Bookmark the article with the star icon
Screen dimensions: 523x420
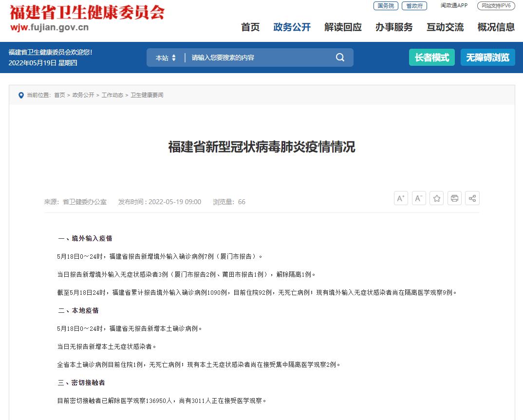coord(437,198)
